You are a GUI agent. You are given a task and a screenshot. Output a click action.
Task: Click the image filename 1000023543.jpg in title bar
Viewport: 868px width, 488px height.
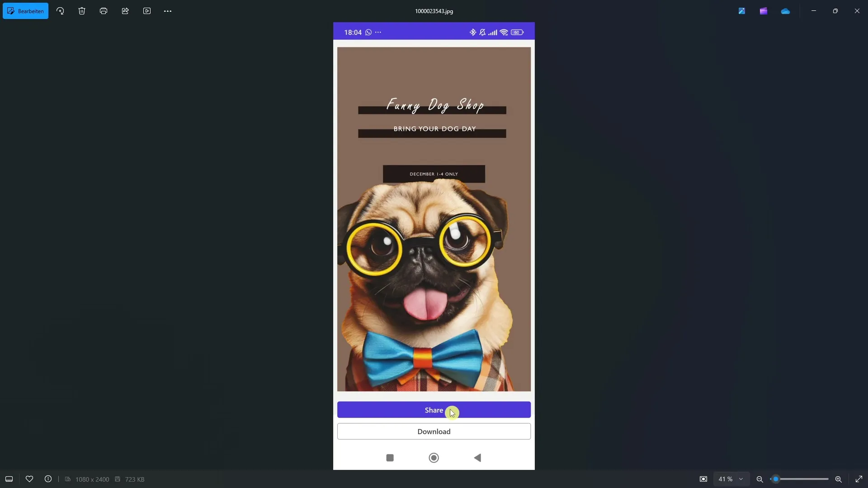[x=434, y=11]
